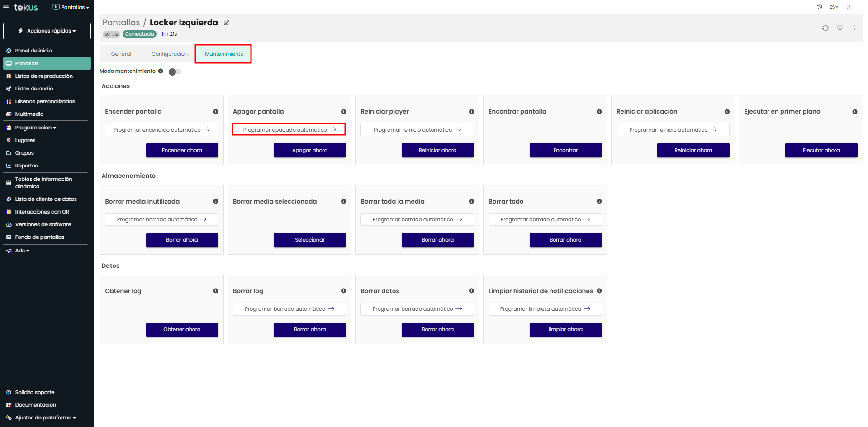Screen dimensions: 868x427
Task: Expand Ajustes de plataforma menu
Action: (x=45, y=418)
